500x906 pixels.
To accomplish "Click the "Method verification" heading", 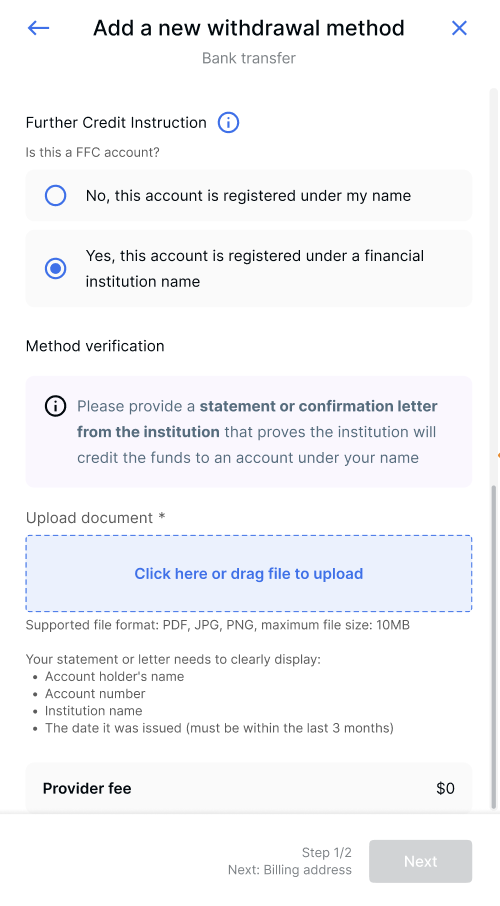I will click(x=95, y=346).
